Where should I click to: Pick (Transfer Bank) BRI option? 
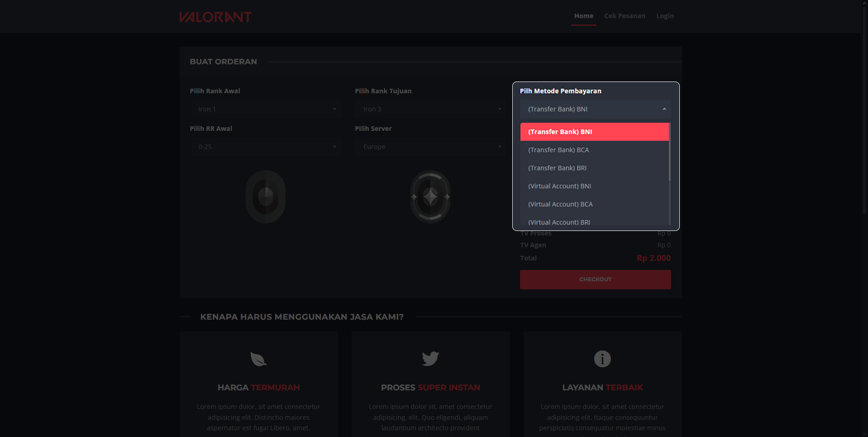(594, 168)
